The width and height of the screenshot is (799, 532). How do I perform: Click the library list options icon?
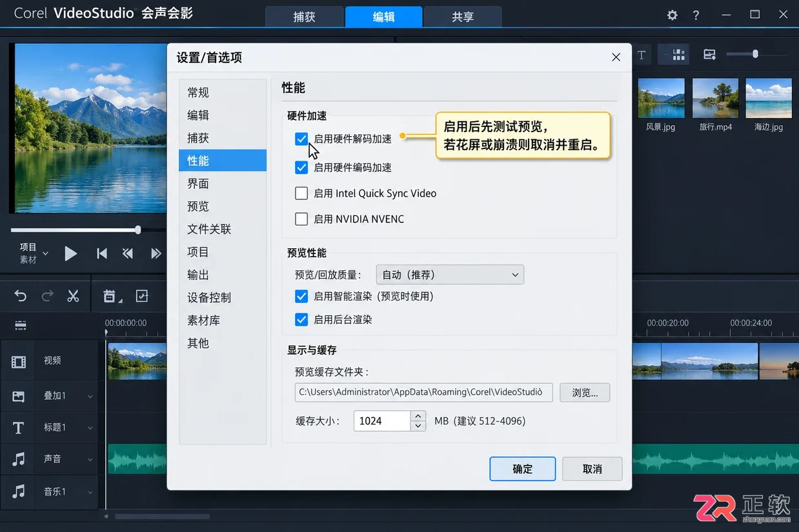tap(709, 55)
